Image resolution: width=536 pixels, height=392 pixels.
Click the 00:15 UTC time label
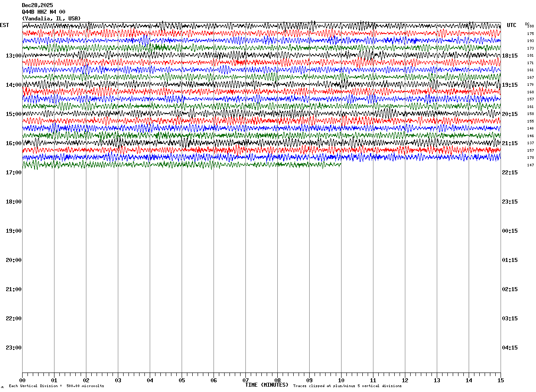click(509, 231)
